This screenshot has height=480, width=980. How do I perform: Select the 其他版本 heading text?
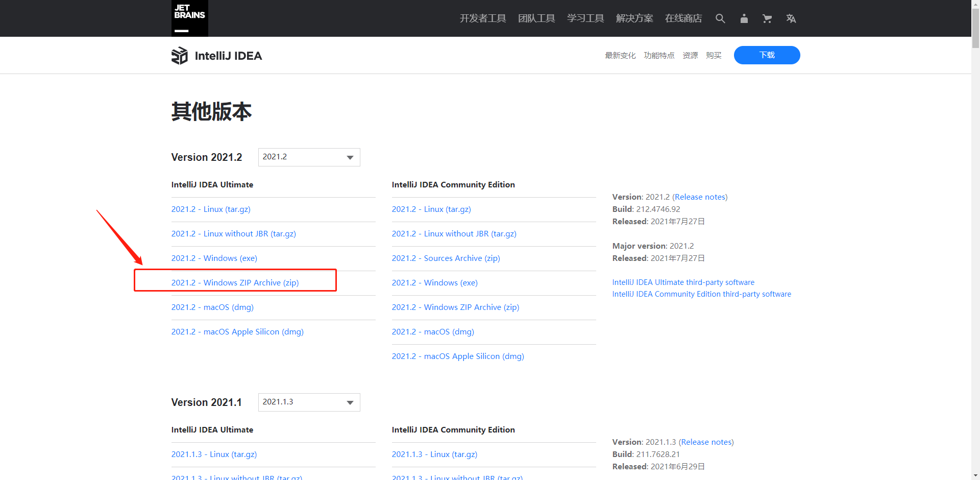tap(211, 111)
